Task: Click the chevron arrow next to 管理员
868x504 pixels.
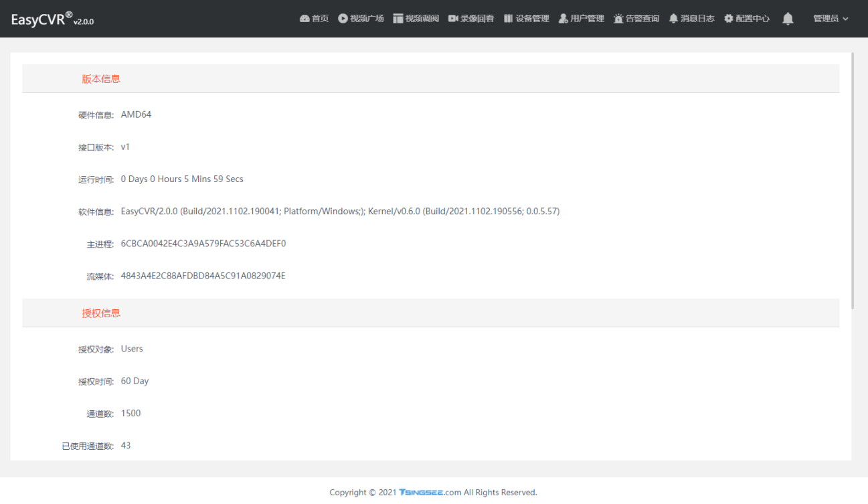Action: point(845,19)
